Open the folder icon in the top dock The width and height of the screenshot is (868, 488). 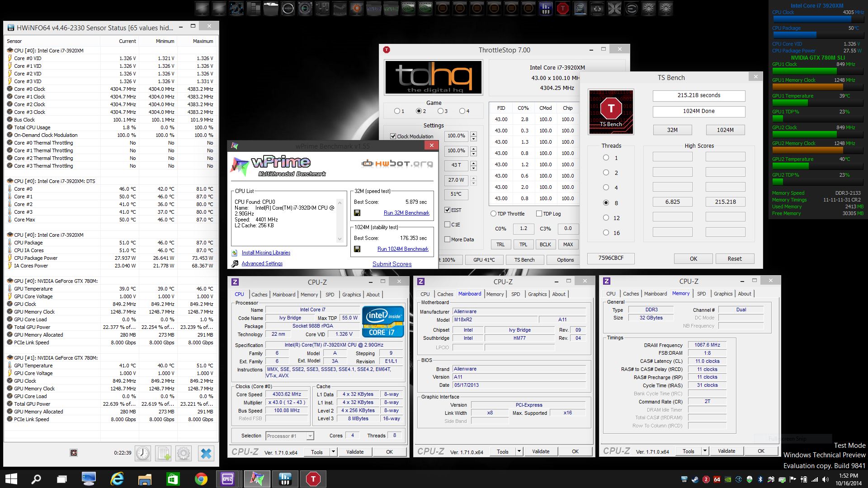coord(271,9)
